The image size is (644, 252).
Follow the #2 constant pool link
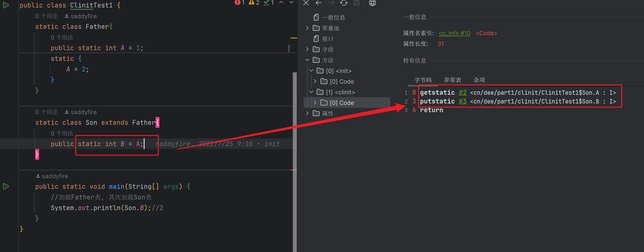tap(462, 93)
